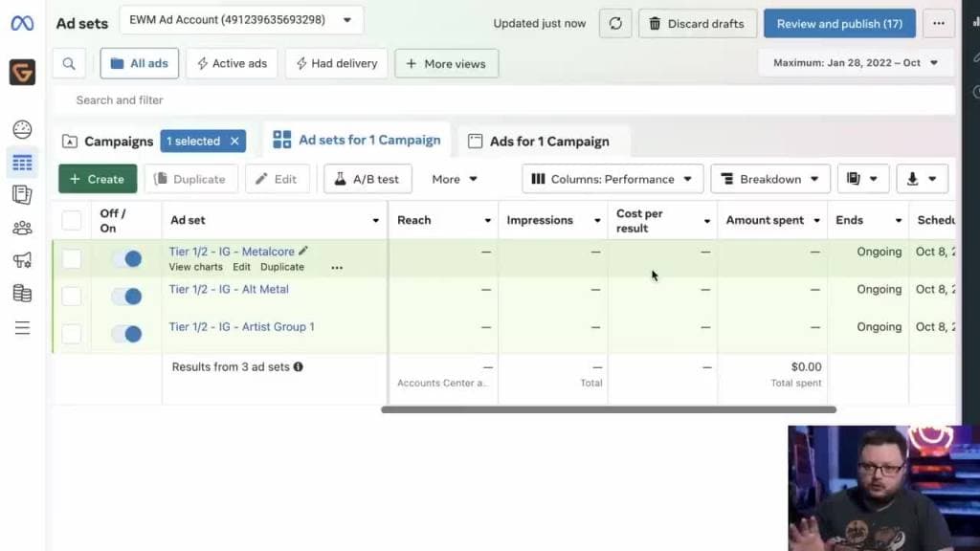Select the All ads view
980x551 pixels.
(140, 63)
